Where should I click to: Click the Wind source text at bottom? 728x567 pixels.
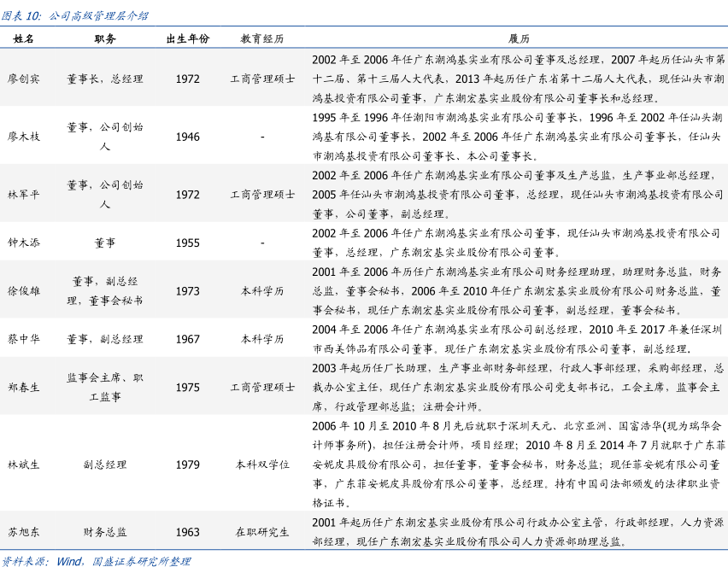coord(68,561)
